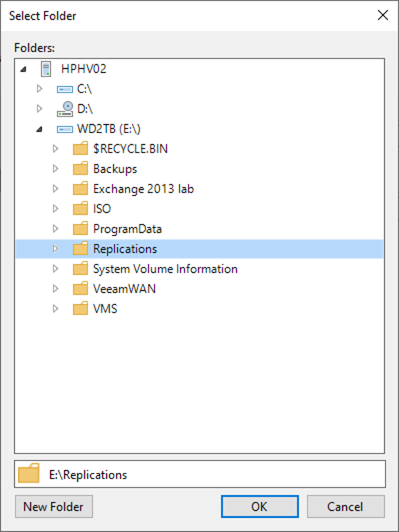This screenshot has height=532, width=399.
Task: Collapse the HPHV02 tree node
Action: (23, 69)
